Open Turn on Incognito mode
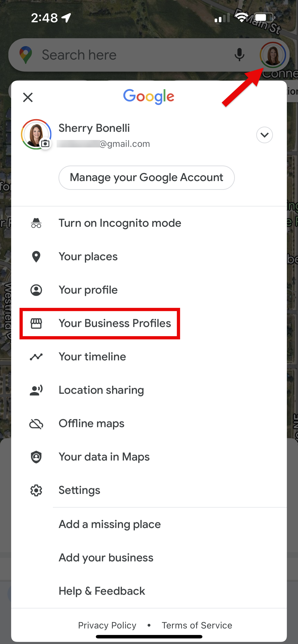Image resolution: width=298 pixels, height=644 pixels. [120, 223]
